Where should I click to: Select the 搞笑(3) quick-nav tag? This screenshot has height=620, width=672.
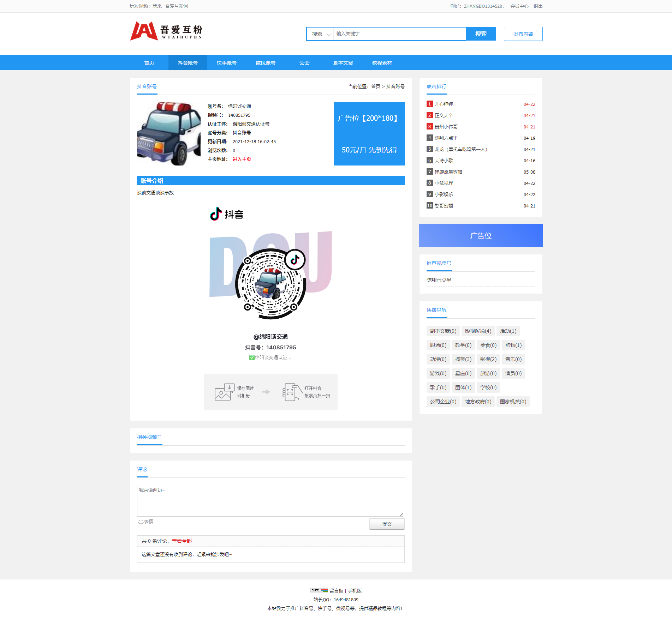coord(463,359)
